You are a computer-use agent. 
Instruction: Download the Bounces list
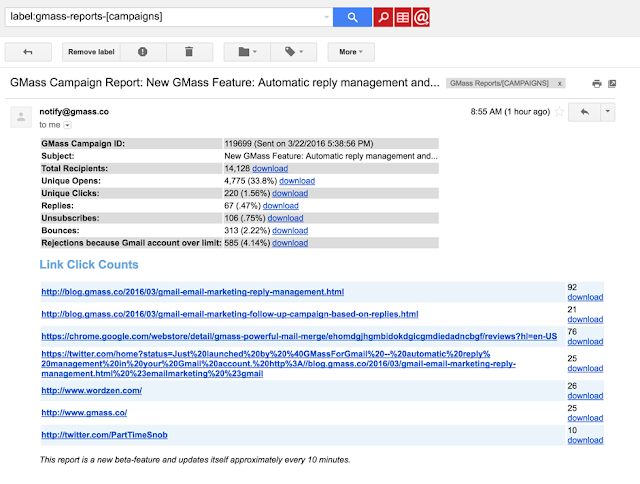click(290, 231)
